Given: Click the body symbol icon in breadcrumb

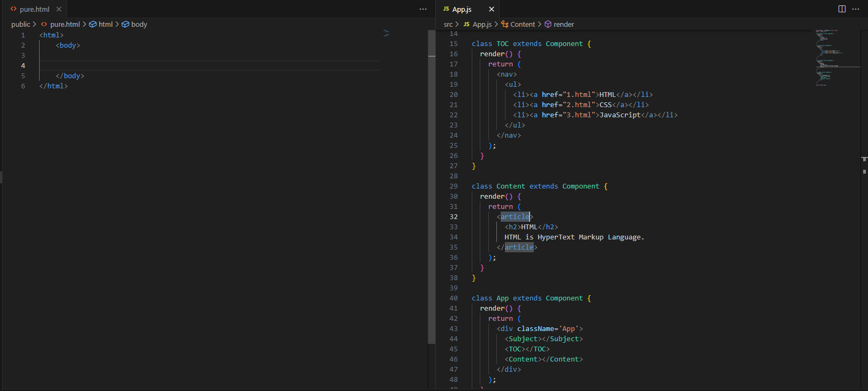Looking at the screenshot, I should [125, 24].
